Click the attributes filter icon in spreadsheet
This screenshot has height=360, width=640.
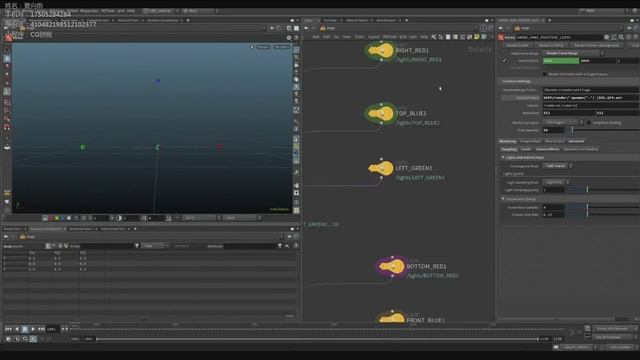pos(280,246)
